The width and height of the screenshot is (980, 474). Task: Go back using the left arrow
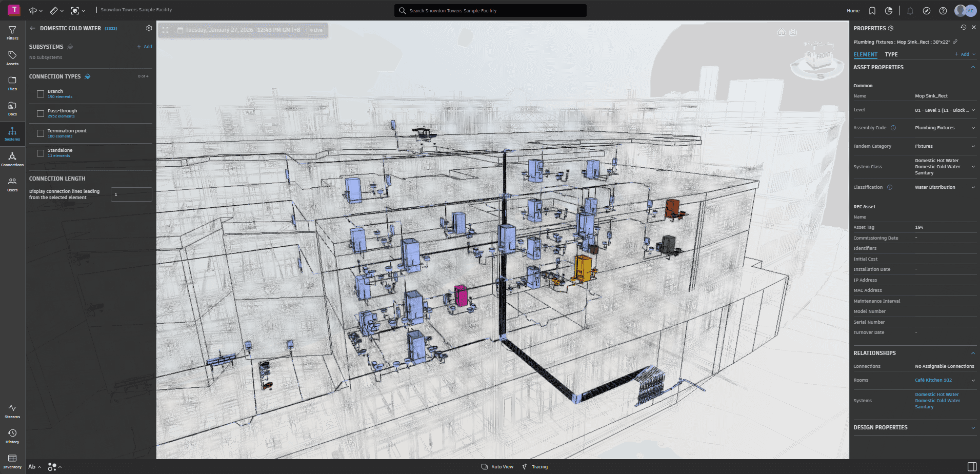33,28
